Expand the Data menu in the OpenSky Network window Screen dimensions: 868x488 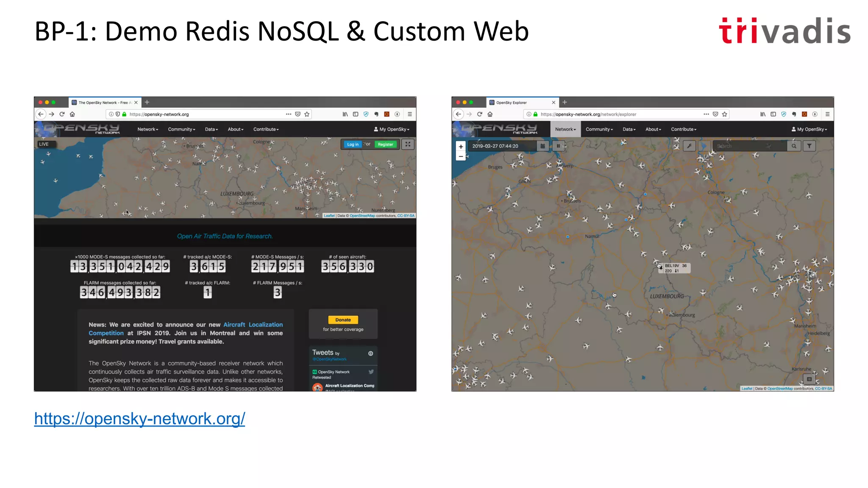pos(211,129)
